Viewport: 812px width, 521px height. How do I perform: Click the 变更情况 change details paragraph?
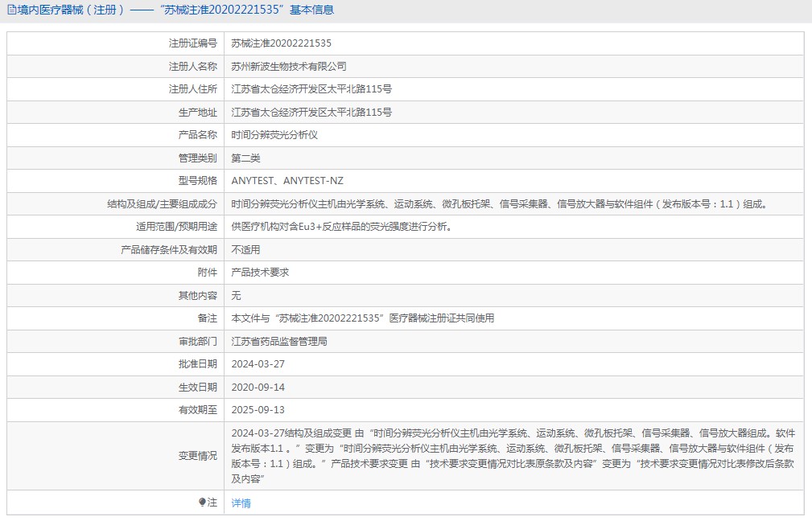(x=513, y=456)
